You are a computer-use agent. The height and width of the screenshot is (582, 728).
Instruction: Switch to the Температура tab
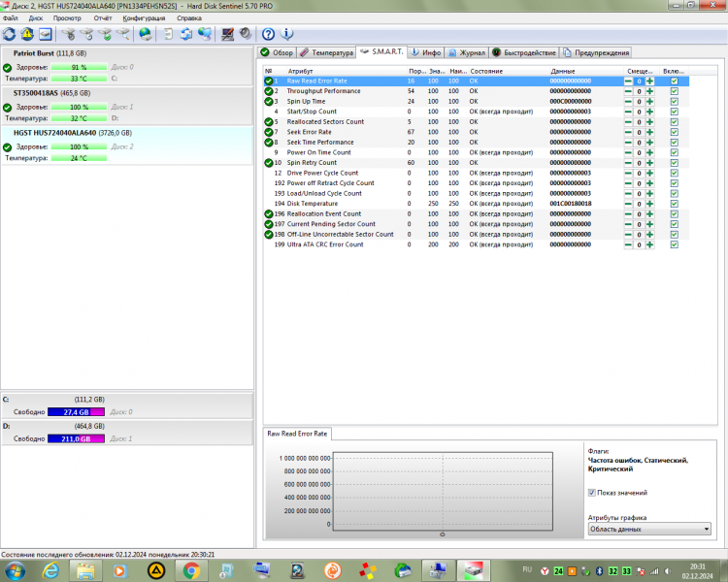point(326,52)
